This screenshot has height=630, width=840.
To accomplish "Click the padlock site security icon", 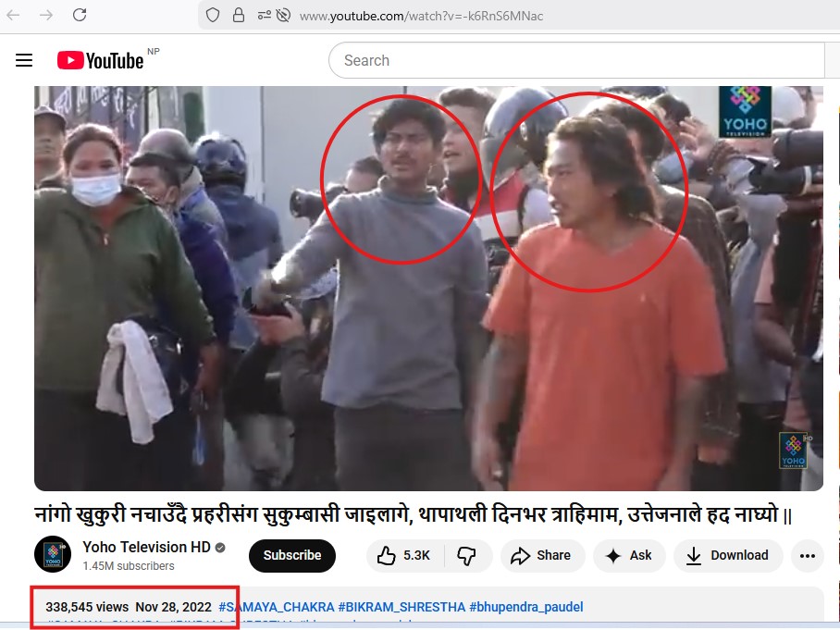I will pyautogui.click(x=239, y=15).
